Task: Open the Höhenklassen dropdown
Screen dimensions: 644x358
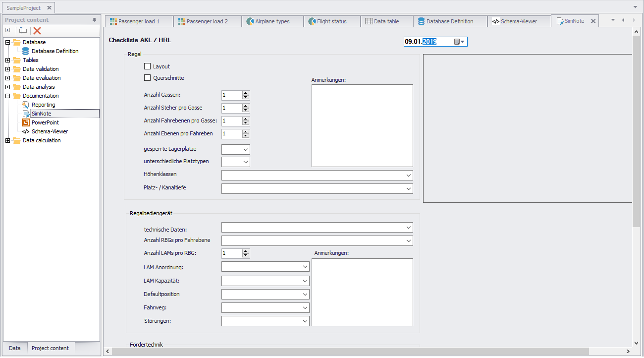Action: coord(408,175)
